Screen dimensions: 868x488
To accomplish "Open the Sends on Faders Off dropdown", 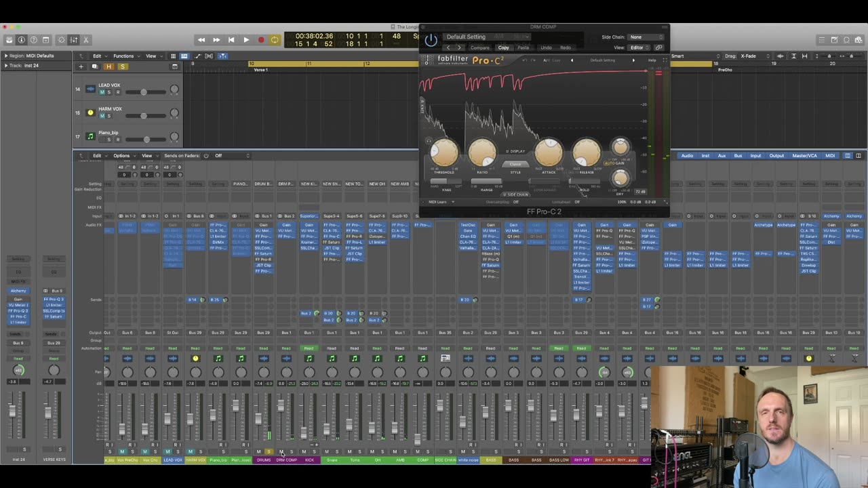I will tap(231, 156).
